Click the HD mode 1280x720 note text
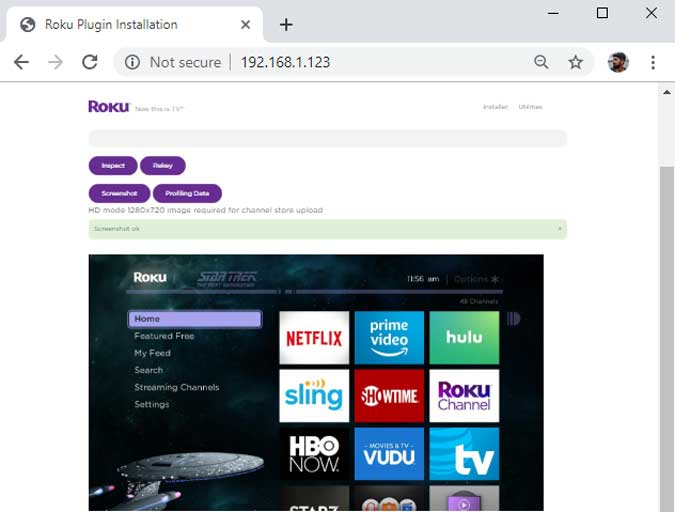 tap(205, 210)
